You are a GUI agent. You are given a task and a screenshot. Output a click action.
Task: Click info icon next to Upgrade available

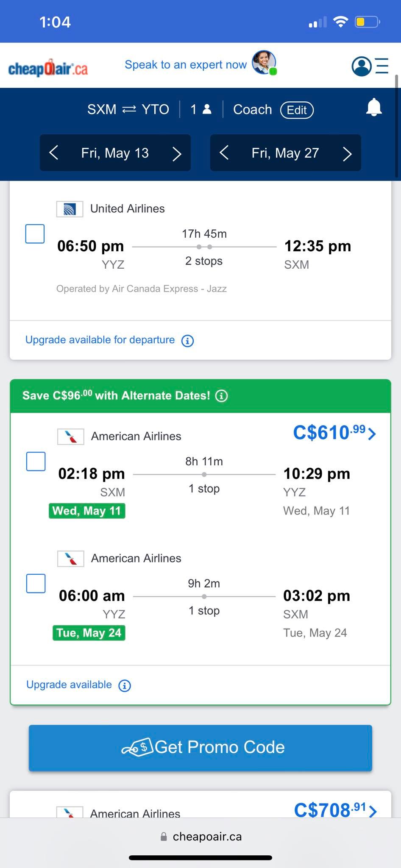pyautogui.click(x=125, y=685)
